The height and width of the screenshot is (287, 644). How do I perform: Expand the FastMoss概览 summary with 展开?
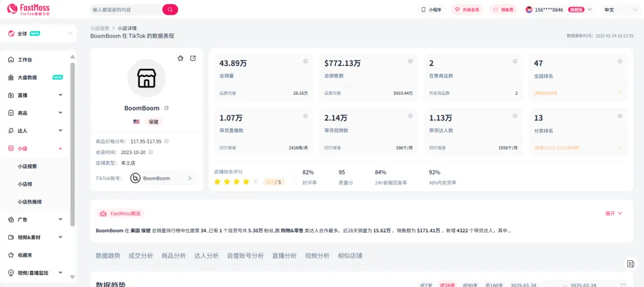(614, 214)
